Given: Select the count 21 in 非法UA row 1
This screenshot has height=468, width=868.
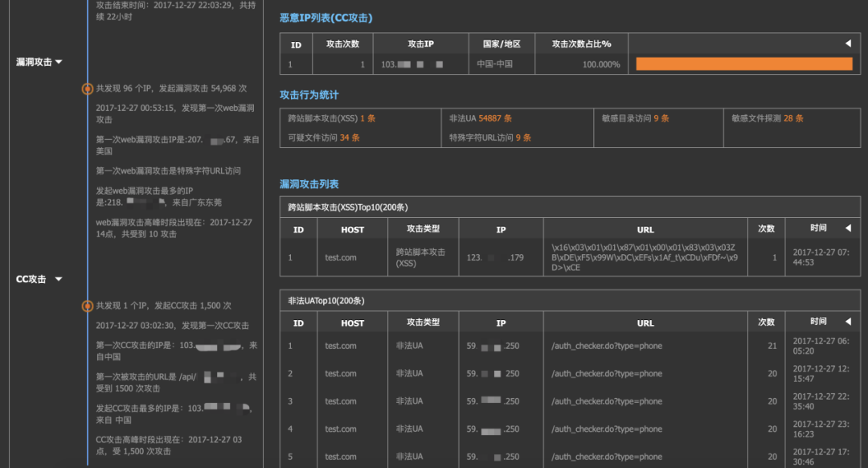Looking at the screenshot, I should click(772, 346).
